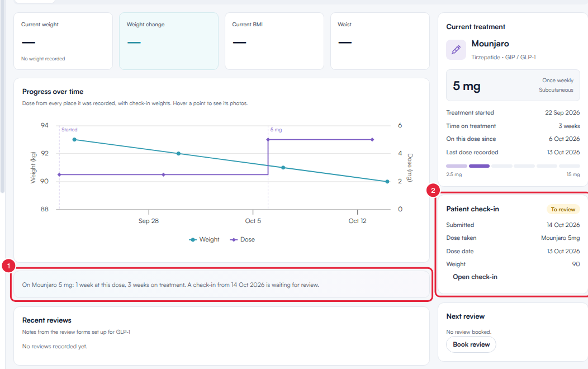Click the Recent reviews heading
The width and height of the screenshot is (588, 369).
tap(47, 320)
